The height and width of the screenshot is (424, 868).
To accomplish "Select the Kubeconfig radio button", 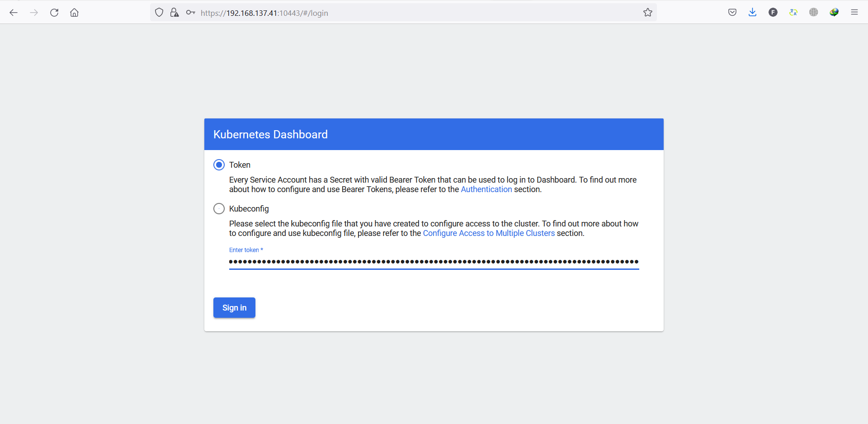I will tap(219, 209).
